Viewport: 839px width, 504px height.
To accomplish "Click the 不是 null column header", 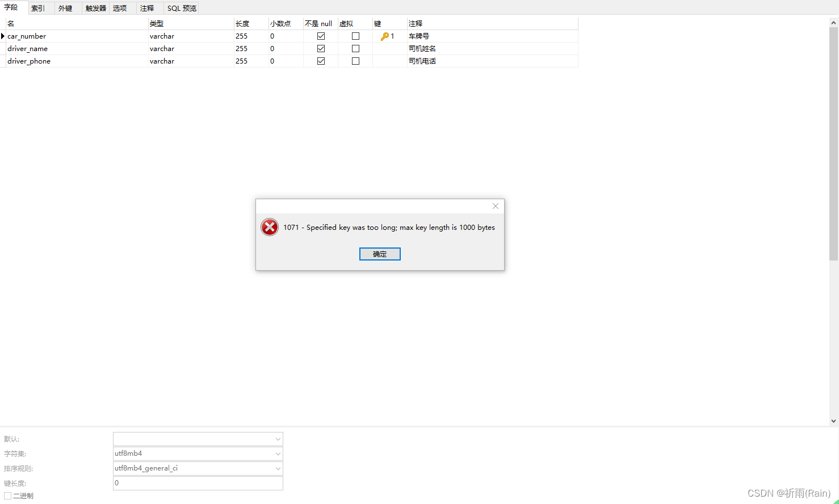I will [x=320, y=24].
